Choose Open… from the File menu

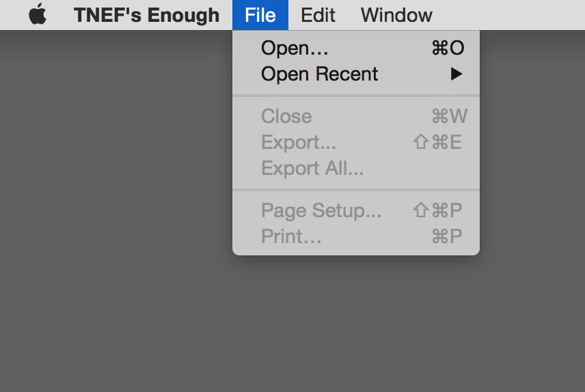[x=356, y=48]
